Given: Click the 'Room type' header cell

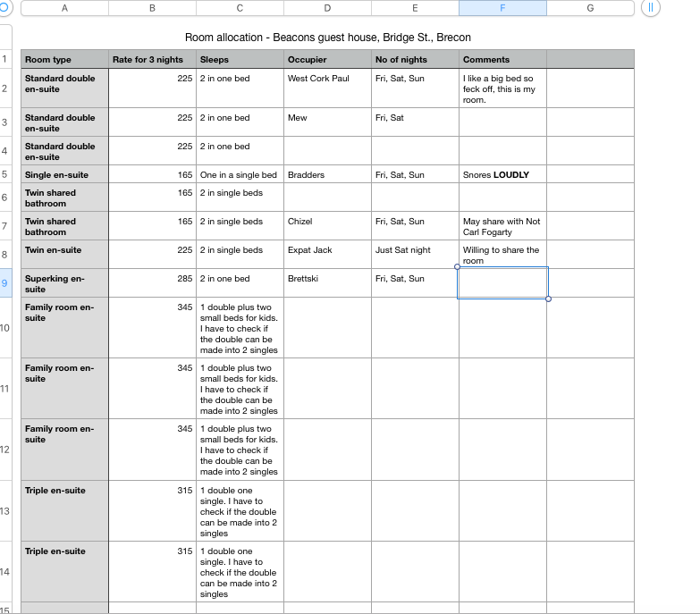Looking at the screenshot, I should tap(64, 59).
